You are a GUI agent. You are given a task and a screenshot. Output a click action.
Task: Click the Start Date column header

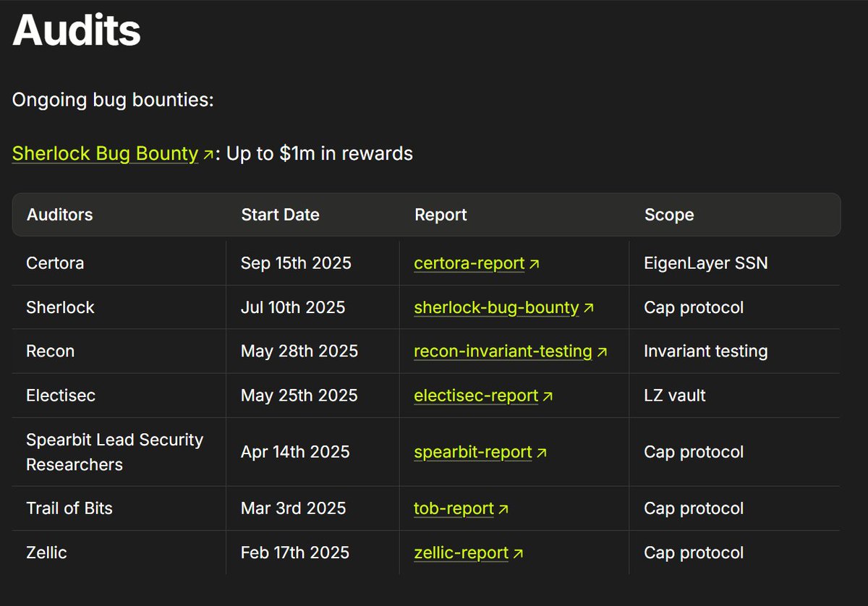[x=280, y=215]
